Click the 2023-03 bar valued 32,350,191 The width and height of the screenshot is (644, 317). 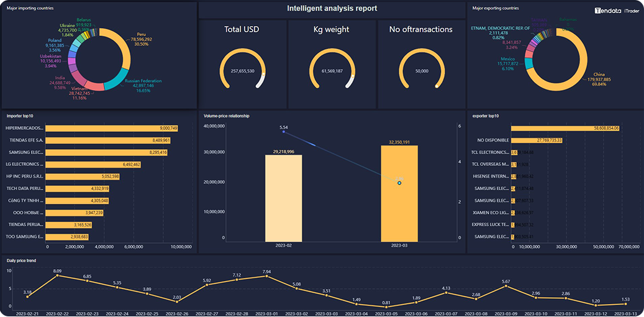point(399,193)
